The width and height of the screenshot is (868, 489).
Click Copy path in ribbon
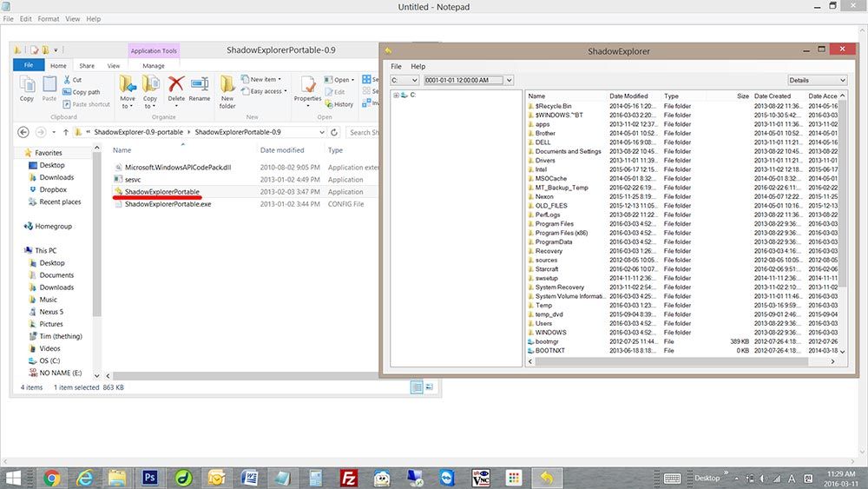click(x=82, y=92)
